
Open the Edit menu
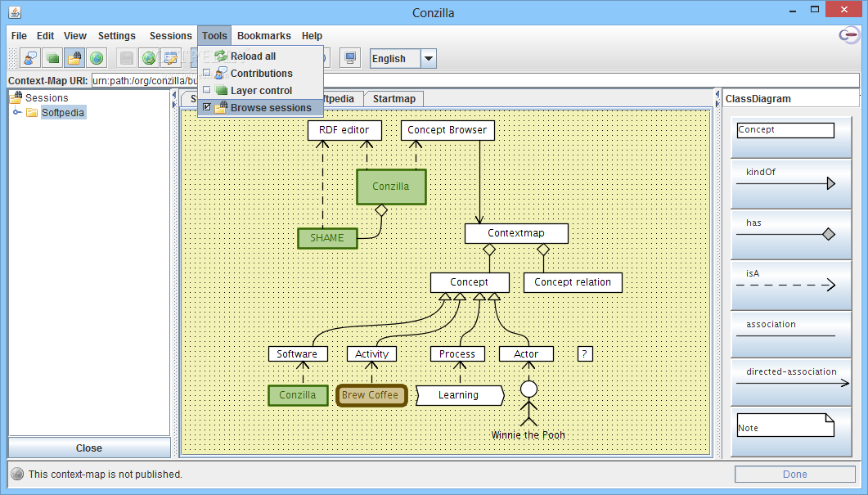[x=45, y=35]
